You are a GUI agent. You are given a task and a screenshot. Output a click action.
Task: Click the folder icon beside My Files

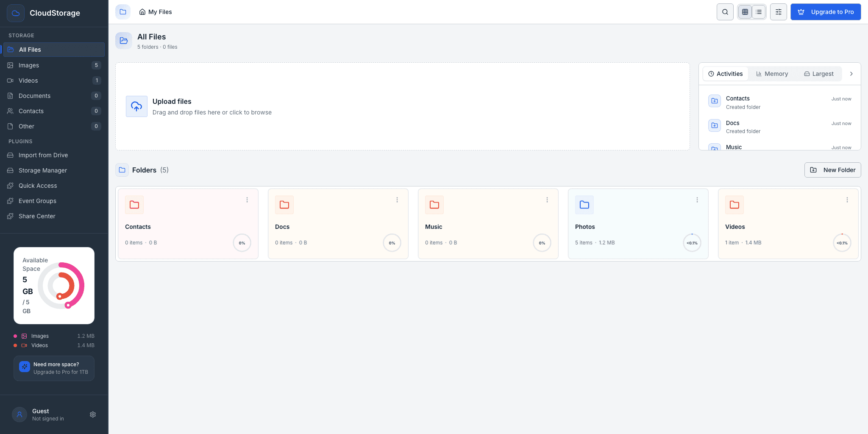pyautogui.click(x=123, y=12)
